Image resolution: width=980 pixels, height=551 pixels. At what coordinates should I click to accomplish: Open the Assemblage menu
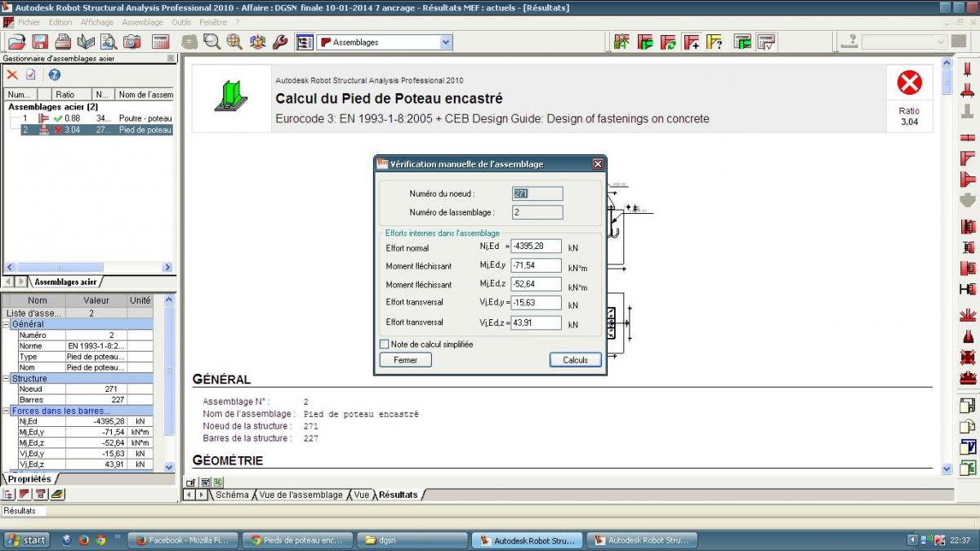pos(143,22)
